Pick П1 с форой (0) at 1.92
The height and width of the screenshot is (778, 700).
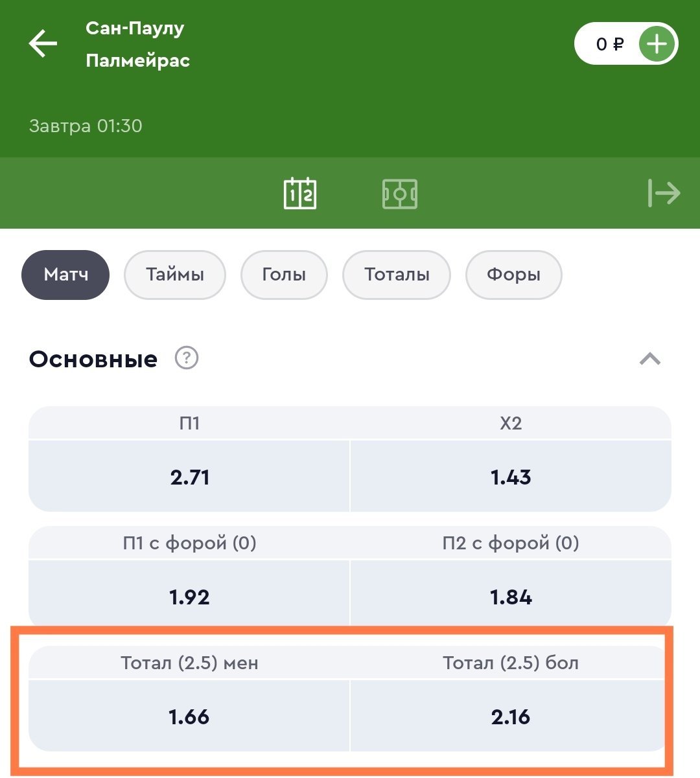coord(189,597)
